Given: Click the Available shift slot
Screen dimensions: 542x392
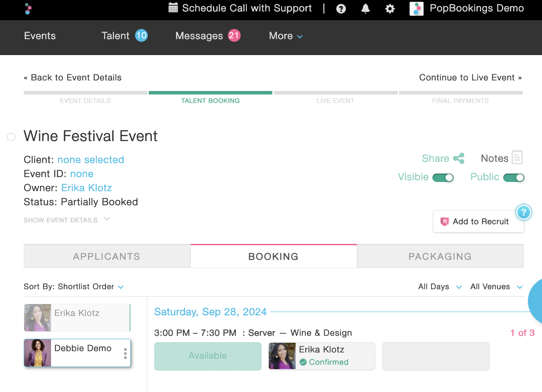Looking at the screenshot, I should tap(208, 356).
